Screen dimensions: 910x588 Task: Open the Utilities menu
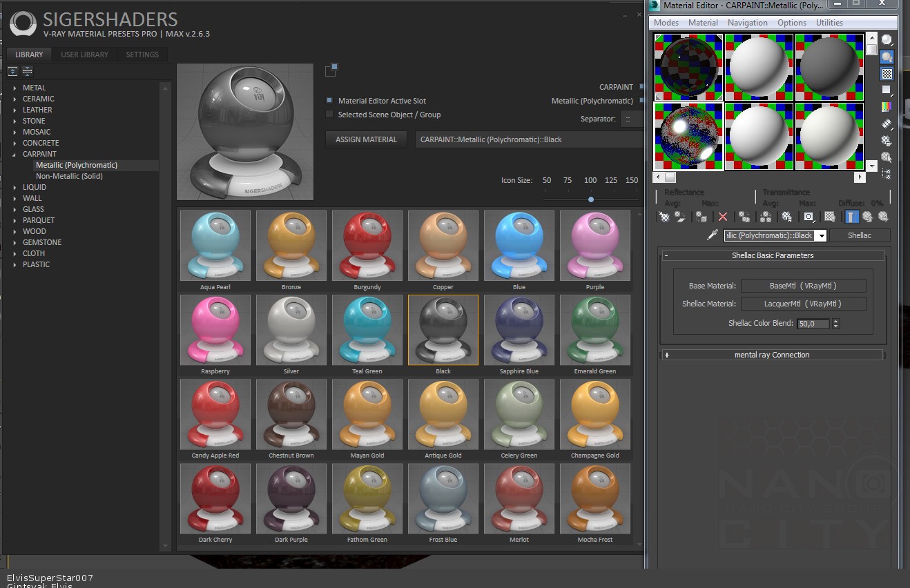tap(829, 23)
